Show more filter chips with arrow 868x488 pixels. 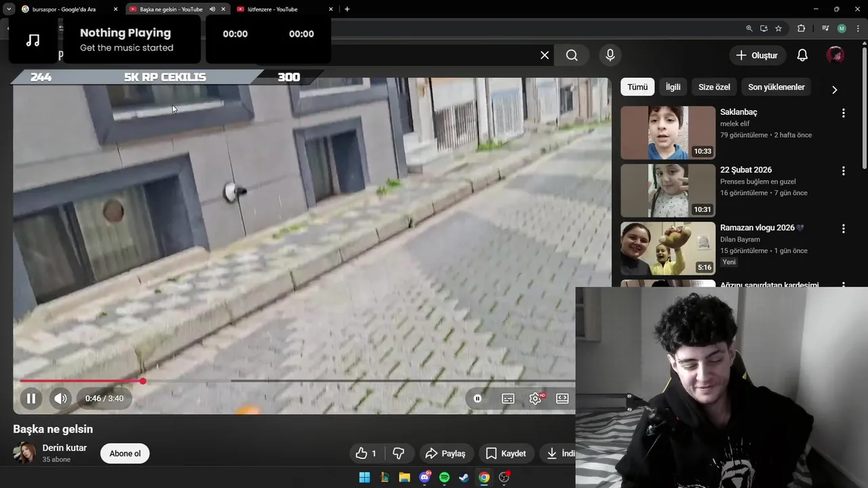pyautogui.click(x=835, y=89)
